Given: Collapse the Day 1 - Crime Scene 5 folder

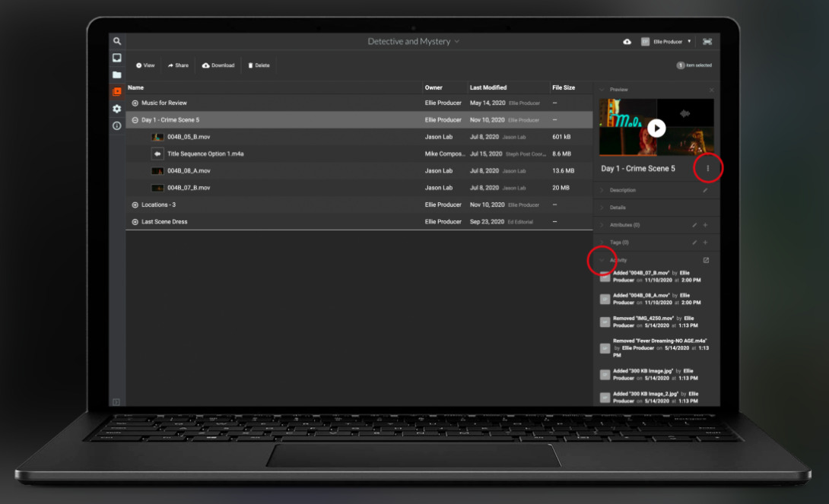Looking at the screenshot, I should pyautogui.click(x=135, y=120).
